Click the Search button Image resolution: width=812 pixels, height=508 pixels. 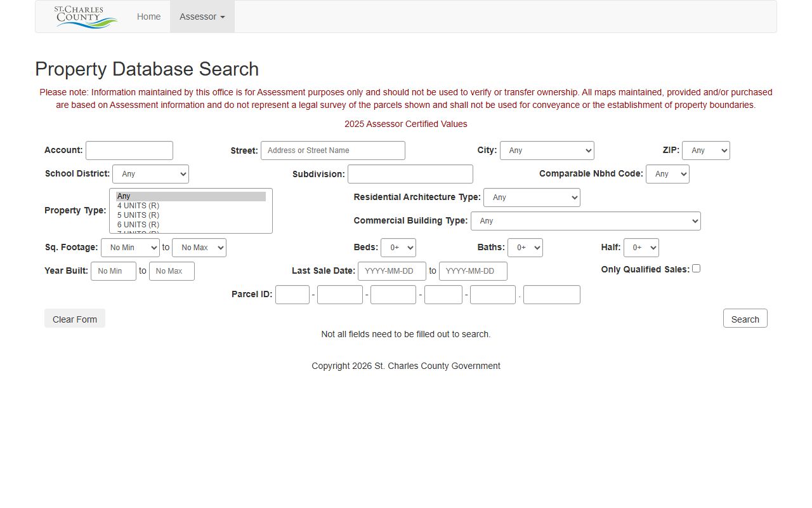(x=745, y=319)
